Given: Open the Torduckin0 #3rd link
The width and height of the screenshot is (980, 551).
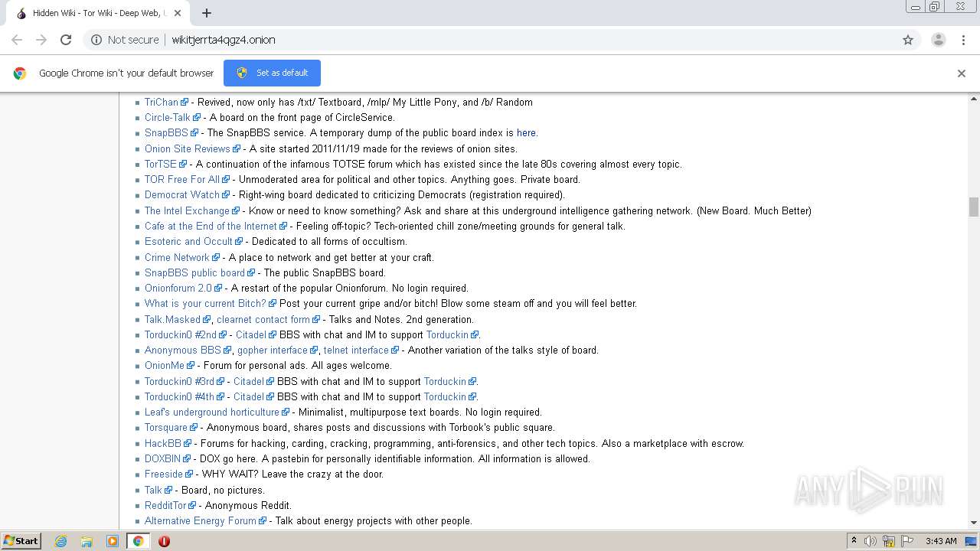Looking at the screenshot, I should pyautogui.click(x=179, y=381).
